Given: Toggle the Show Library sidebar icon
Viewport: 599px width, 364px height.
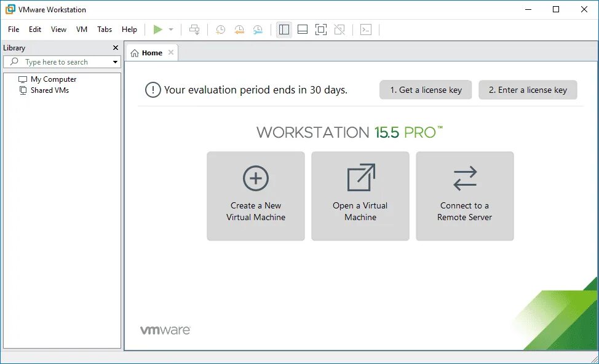Looking at the screenshot, I should click(284, 29).
